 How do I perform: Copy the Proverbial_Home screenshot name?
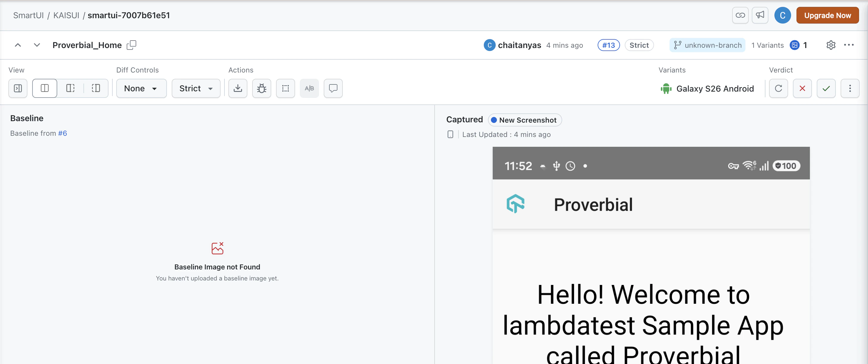[131, 45]
